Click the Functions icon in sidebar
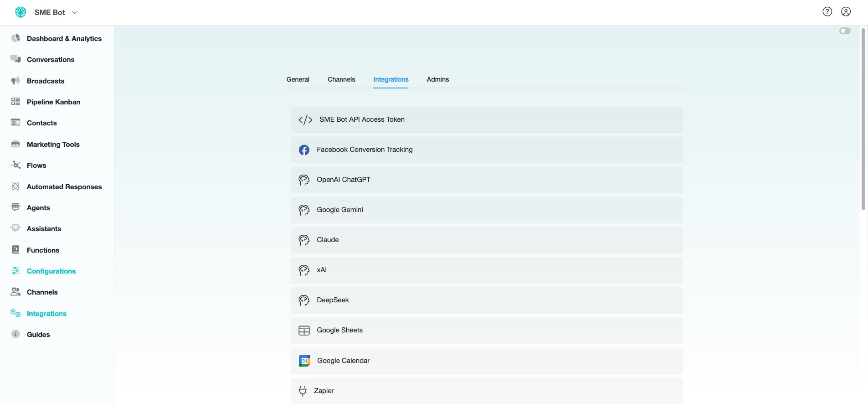This screenshot has height=404, width=868. pos(15,250)
